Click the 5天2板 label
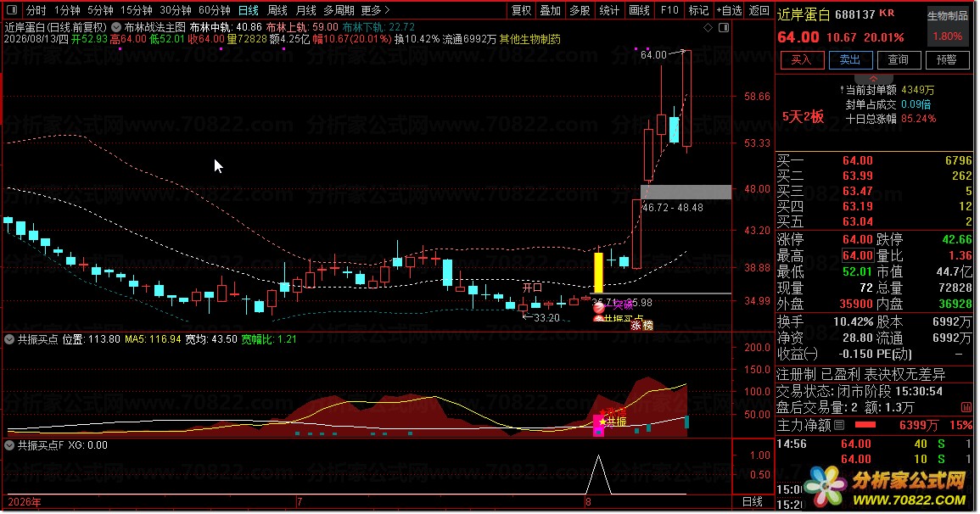980x514 pixels. click(804, 117)
